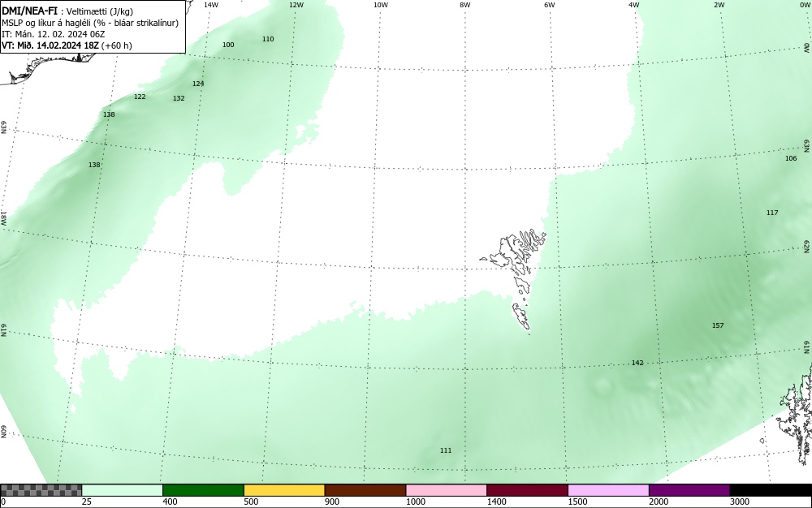Select the 142 value on the map
This screenshot has width=812, height=508.
click(637, 363)
